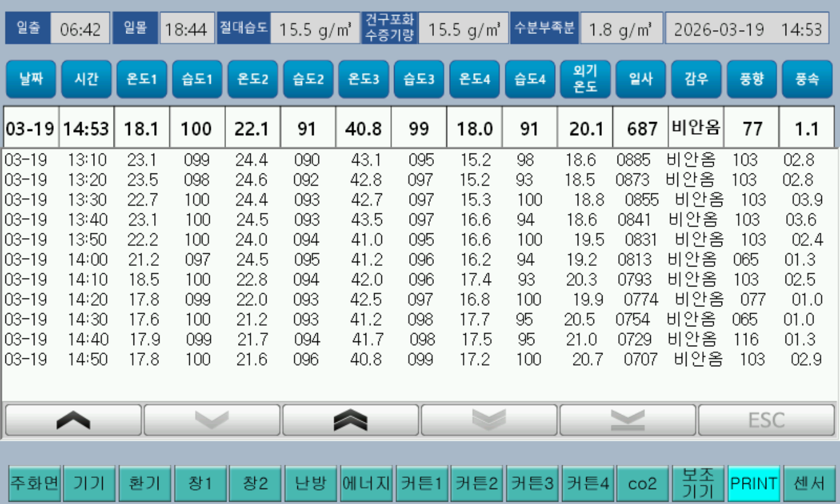Open the 창2 tab
This screenshot has width=840, height=504.
click(256, 483)
